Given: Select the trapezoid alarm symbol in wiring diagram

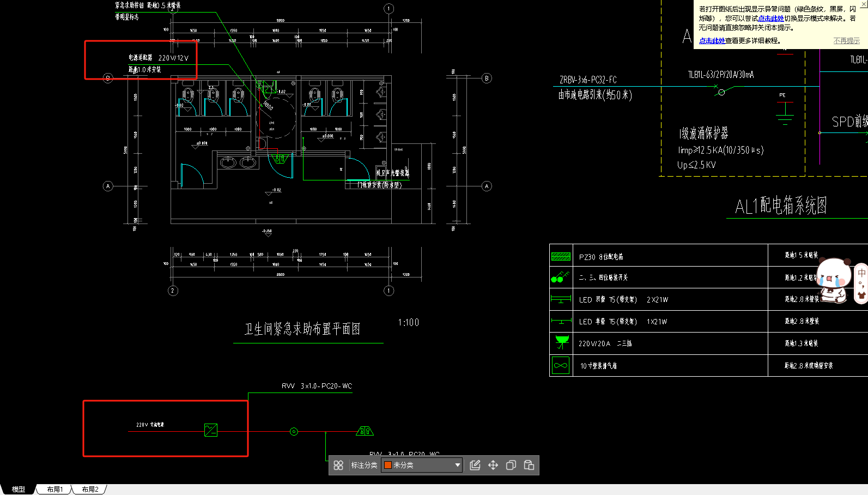Looking at the screenshot, I should tap(365, 431).
